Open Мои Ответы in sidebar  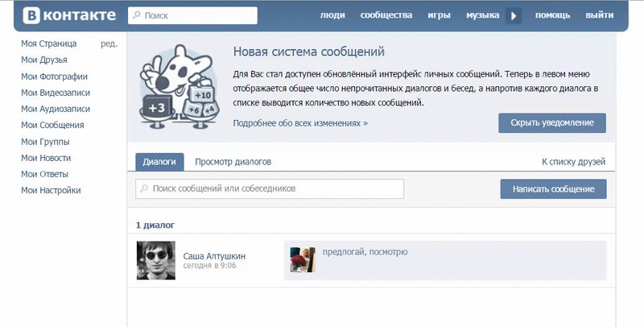click(x=45, y=174)
